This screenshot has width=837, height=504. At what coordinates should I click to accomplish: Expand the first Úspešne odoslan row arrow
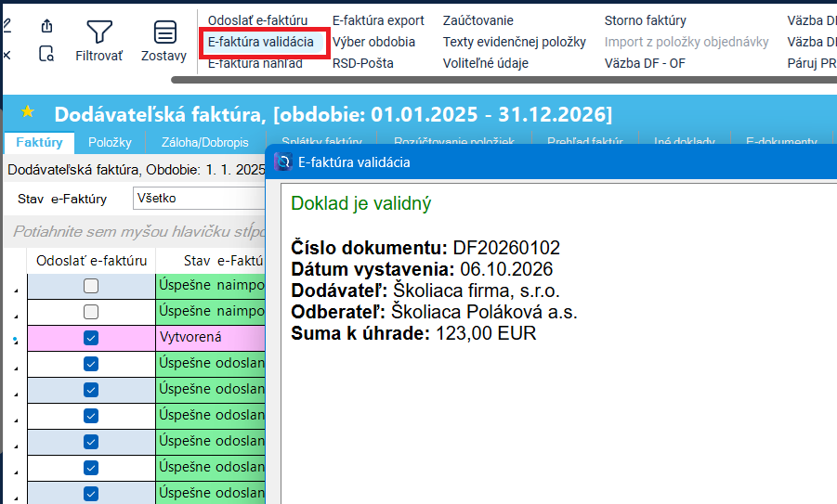pos(16,368)
